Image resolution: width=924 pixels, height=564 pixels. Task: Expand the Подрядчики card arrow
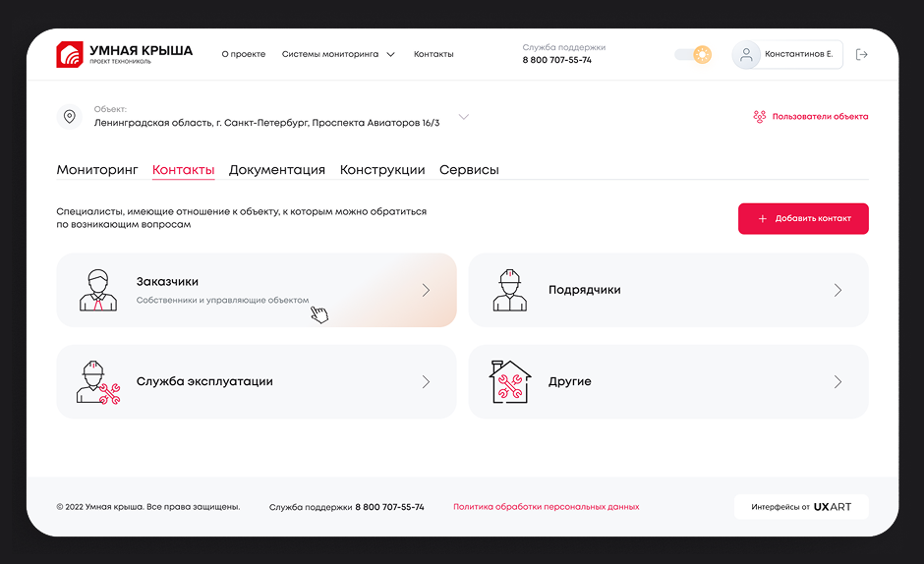837,290
